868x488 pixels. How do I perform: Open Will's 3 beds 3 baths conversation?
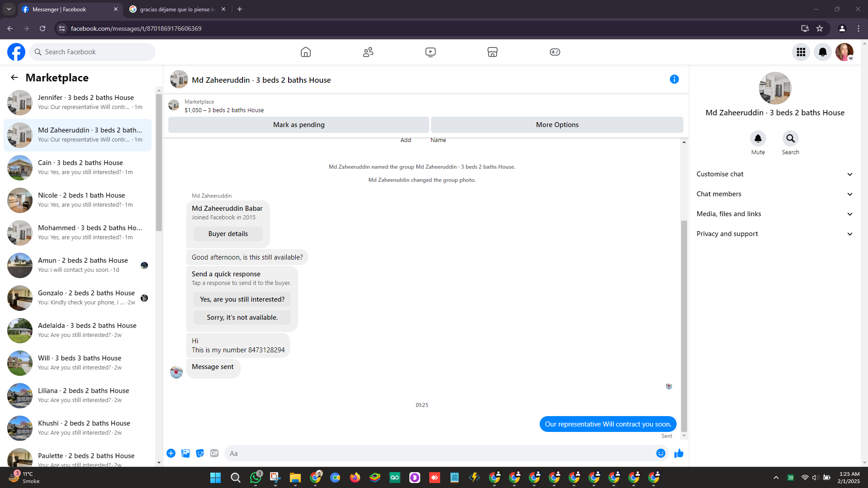[x=77, y=363]
